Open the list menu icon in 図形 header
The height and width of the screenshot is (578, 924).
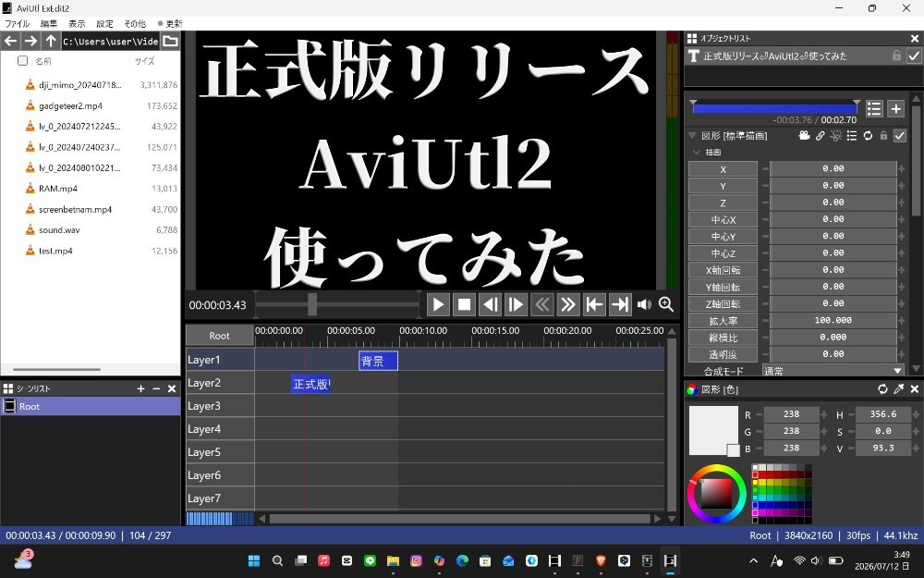pyautogui.click(x=852, y=136)
